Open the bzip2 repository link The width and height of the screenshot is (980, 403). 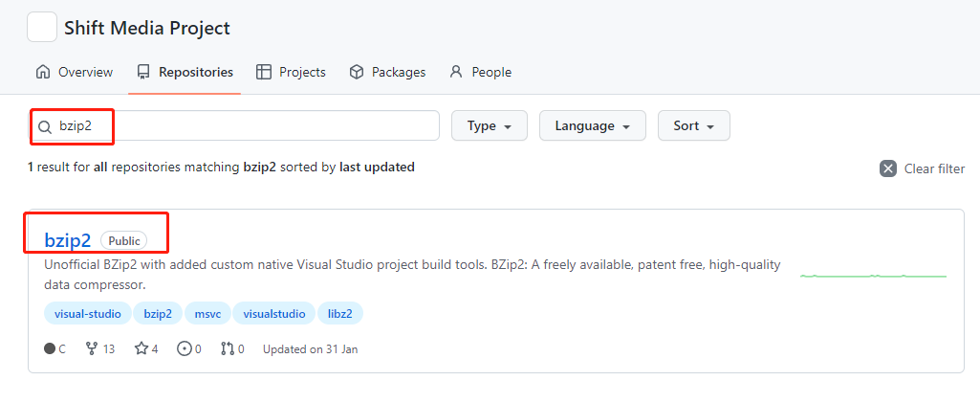(67, 240)
